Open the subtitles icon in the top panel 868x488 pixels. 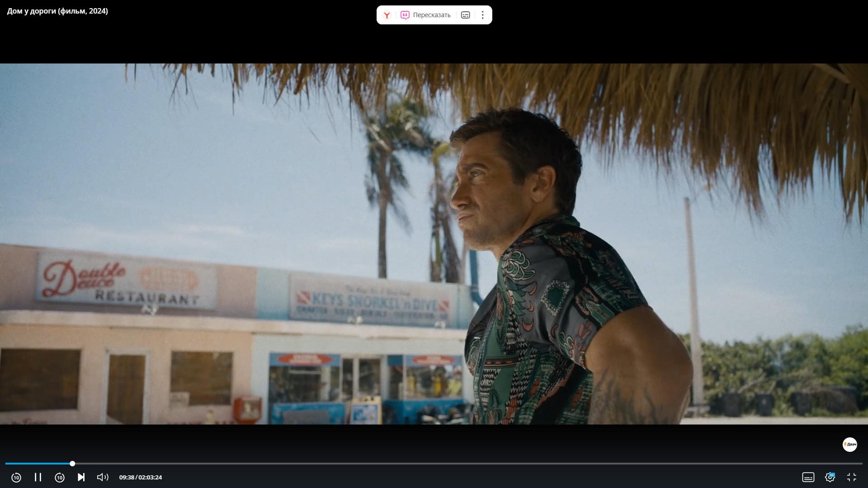pyautogui.click(x=465, y=15)
